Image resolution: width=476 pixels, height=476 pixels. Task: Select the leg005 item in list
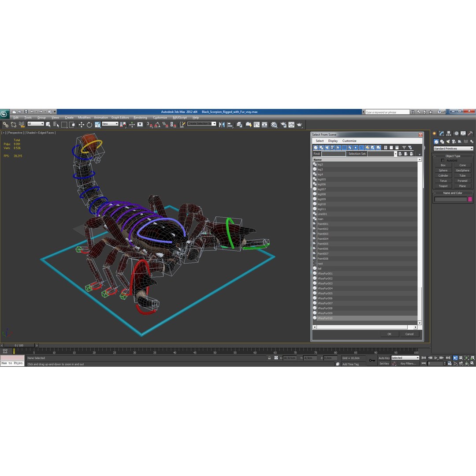(x=365, y=179)
